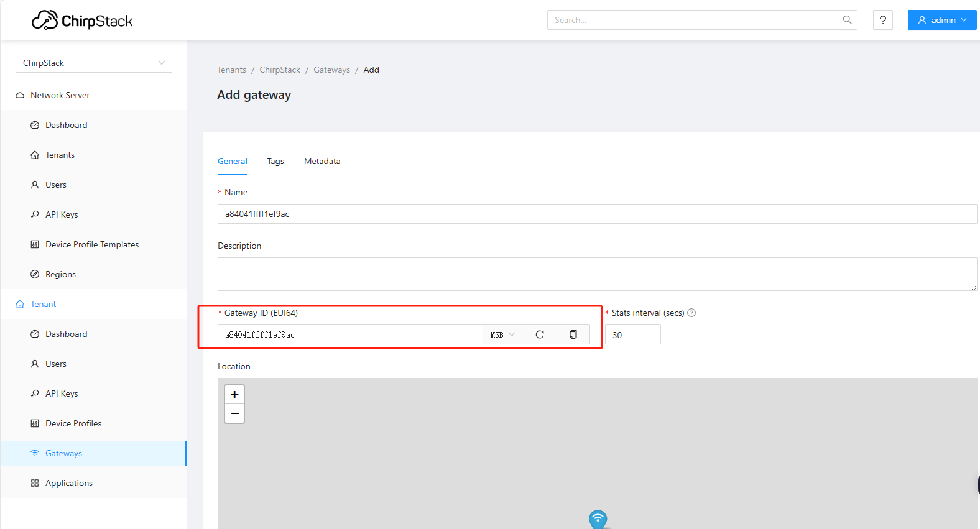The image size is (980, 529).
Task: Click the Gateways wifi icon
Action: (35, 453)
